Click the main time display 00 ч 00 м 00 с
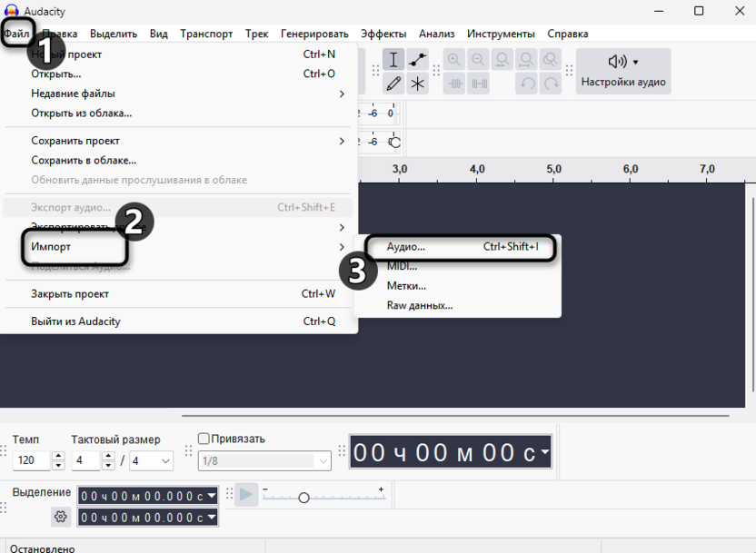 click(451, 452)
